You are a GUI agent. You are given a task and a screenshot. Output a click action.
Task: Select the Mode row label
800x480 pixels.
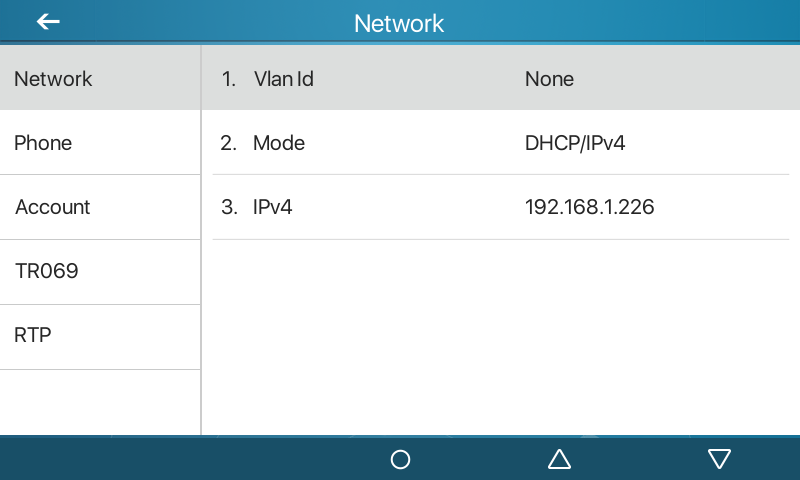(279, 143)
